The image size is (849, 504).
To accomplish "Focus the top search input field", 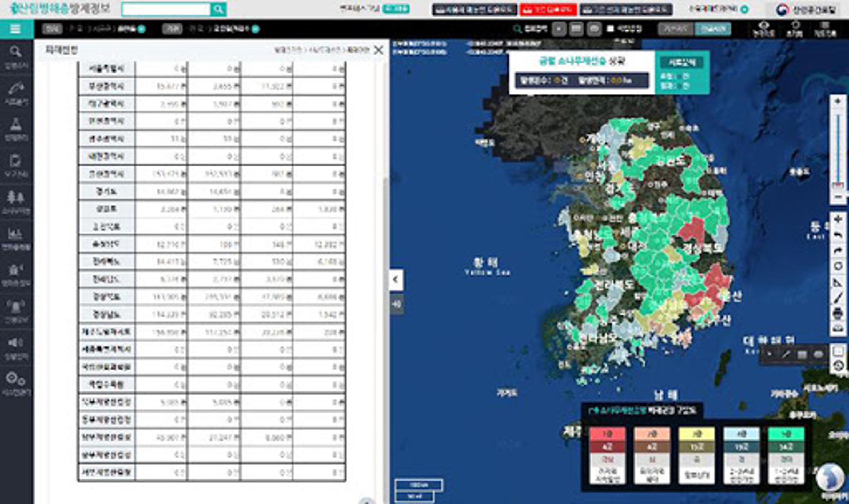I will pos(166,9).
